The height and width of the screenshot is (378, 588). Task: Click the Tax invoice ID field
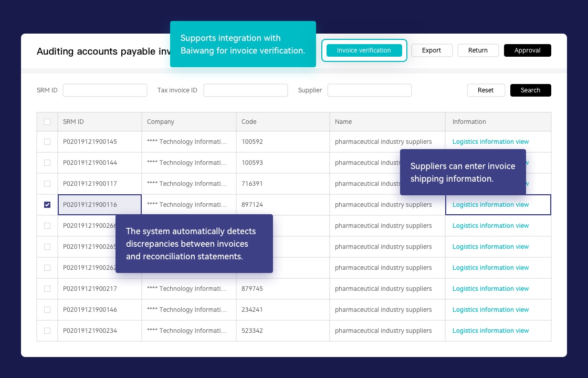(245, 90)
